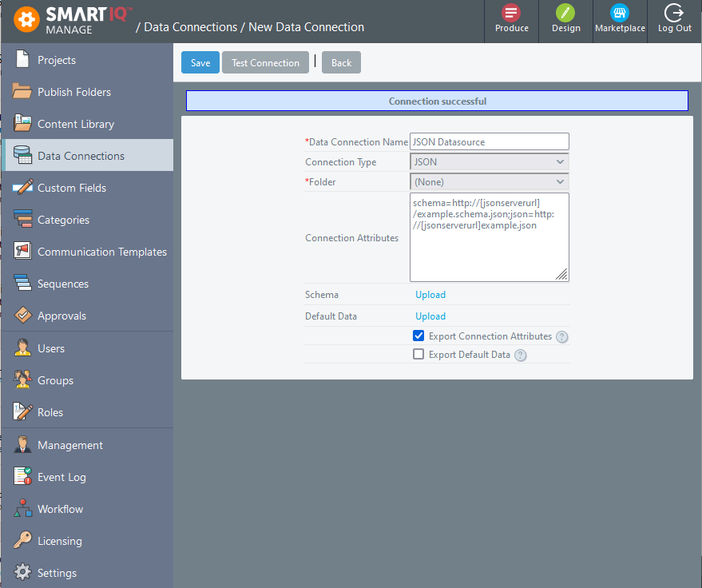
Task: Enable Export Default Data checkbox
Action: [x=418, y=354]
